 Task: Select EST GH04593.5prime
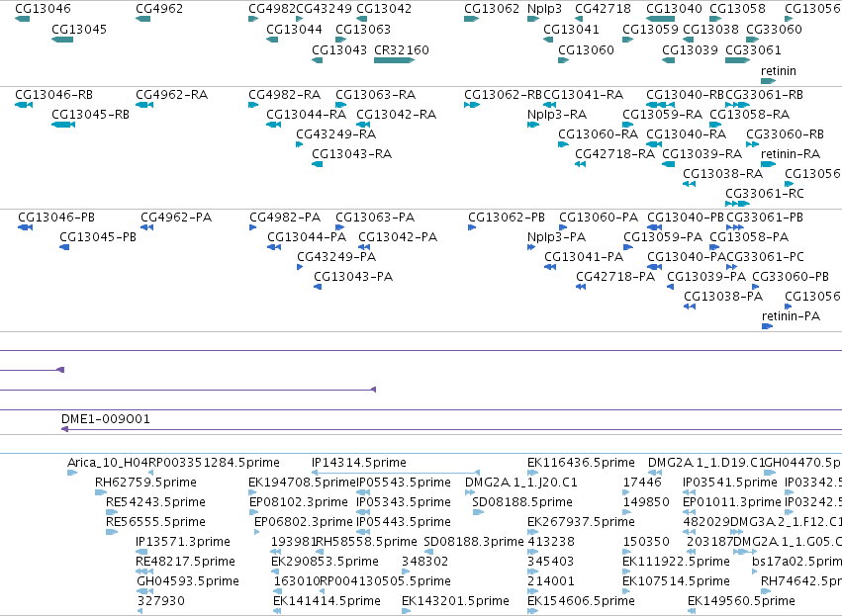point(188,581)
